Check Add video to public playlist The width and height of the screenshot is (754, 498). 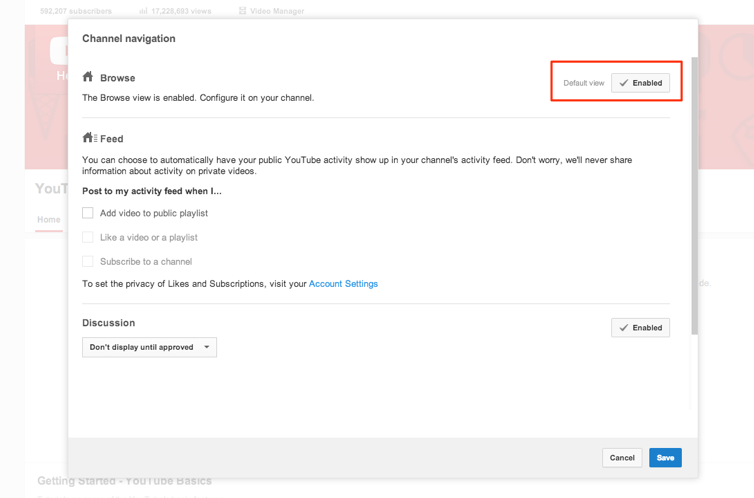pos(88,213)
